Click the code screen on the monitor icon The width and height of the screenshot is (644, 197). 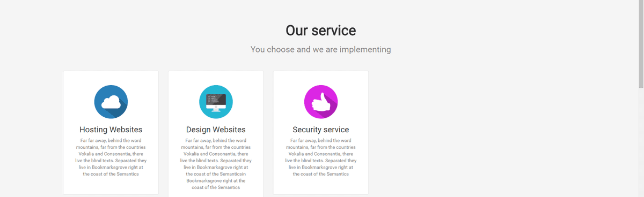point(216,98)
